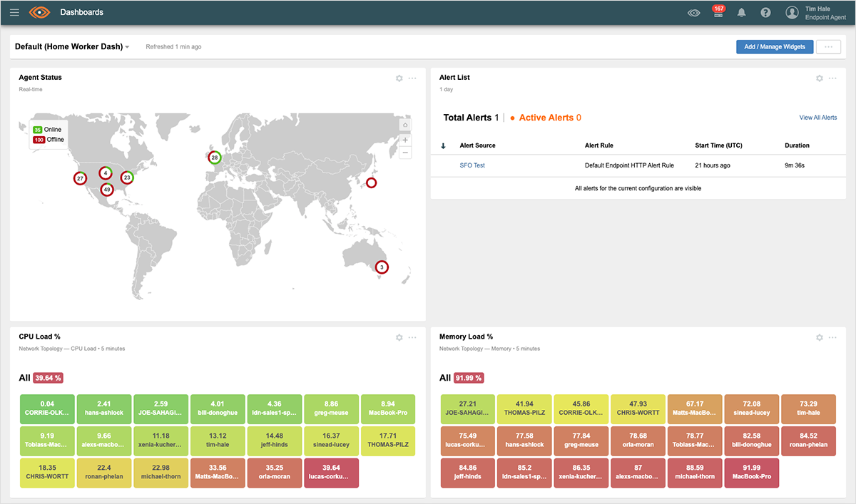Open the hamburger navigation menu

(14, 13)
